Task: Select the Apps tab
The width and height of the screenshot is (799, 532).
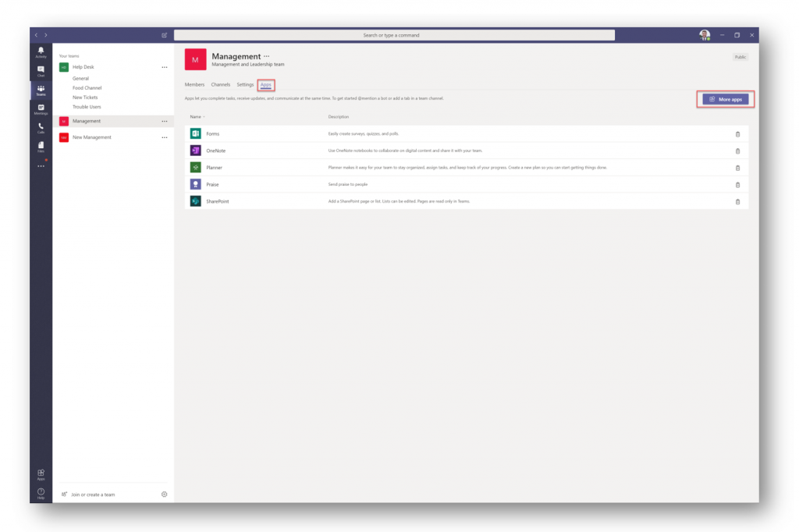Action: [266, 85]
